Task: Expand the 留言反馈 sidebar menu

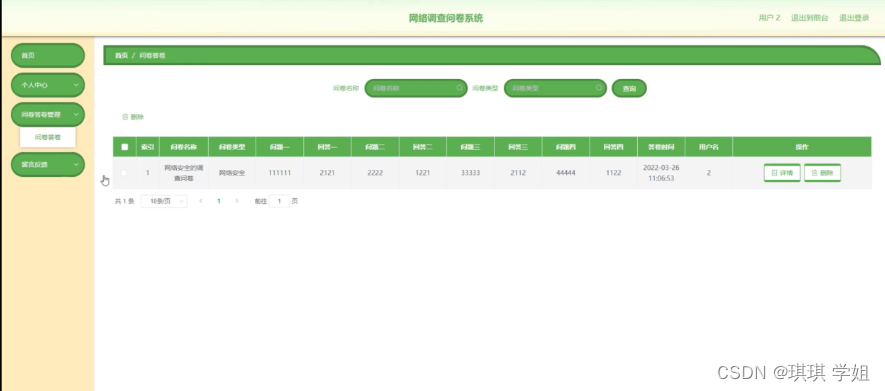Action: [48, 164]
